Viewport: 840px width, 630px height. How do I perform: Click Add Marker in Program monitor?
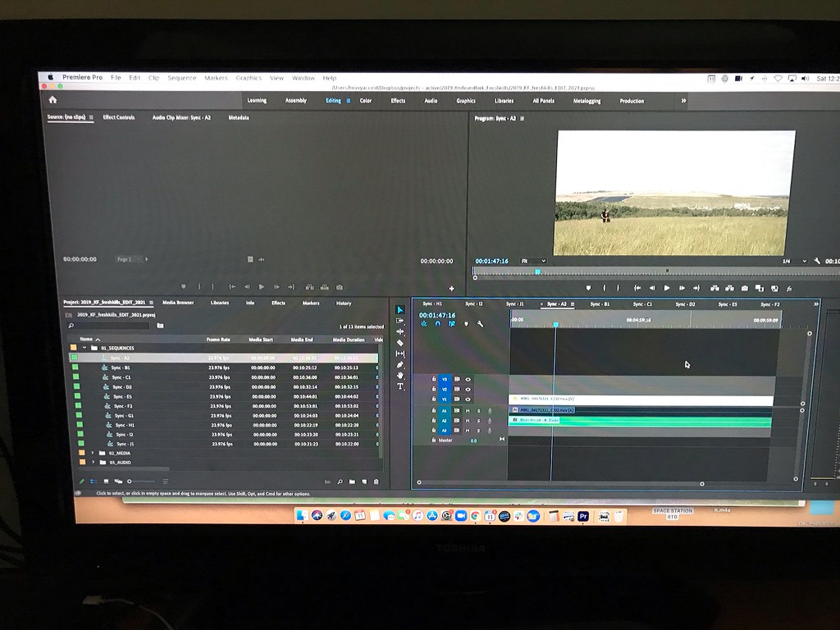(x=588, y=288)
